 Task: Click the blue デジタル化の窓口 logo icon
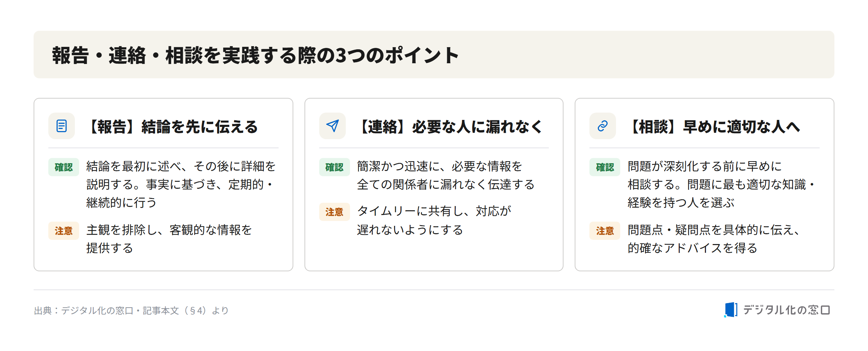pyautogui.click(x=731, y=310)
